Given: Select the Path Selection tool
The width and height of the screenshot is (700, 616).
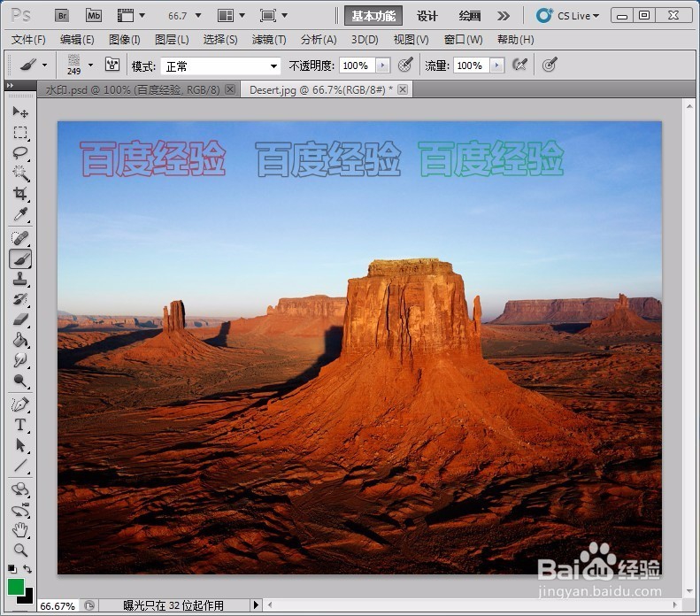Looking at the screenshot, I should tap(20, 445).
